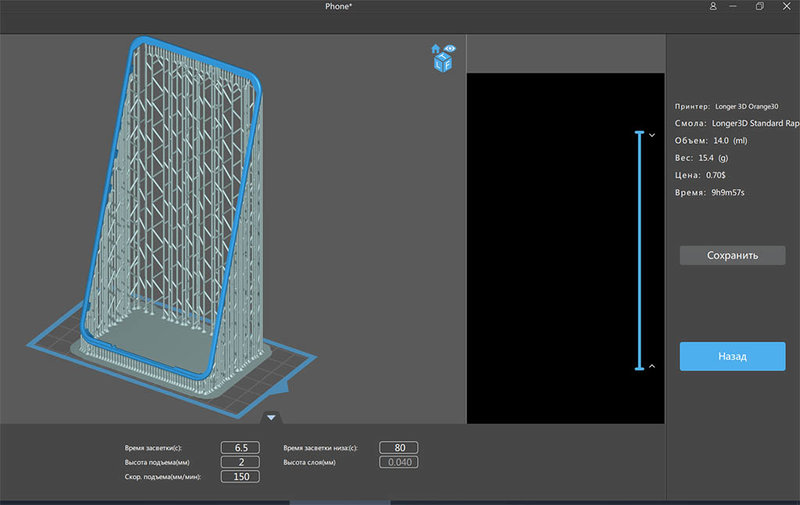Click the home view icon above the view cube
Screen dimensions: 800x505
[x=435, y=48]
